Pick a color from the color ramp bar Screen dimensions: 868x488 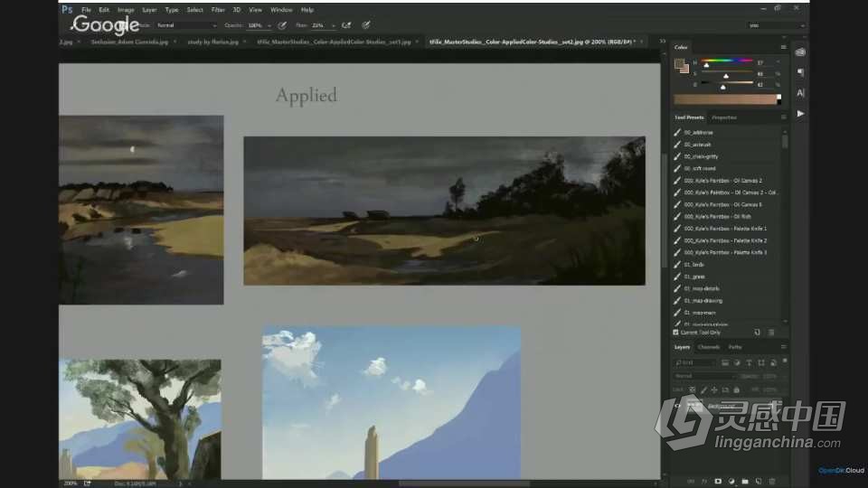coord(724,99)
